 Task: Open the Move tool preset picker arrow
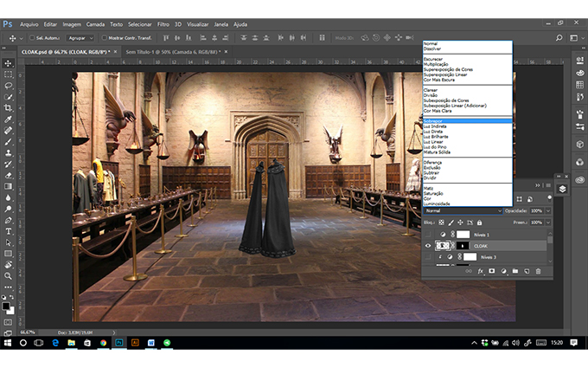[21, 38]
